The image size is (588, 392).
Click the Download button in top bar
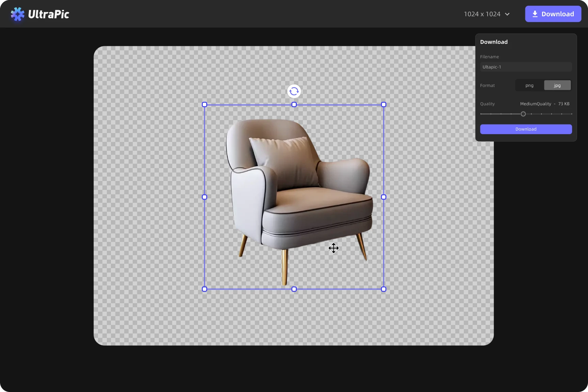(553, 14)
